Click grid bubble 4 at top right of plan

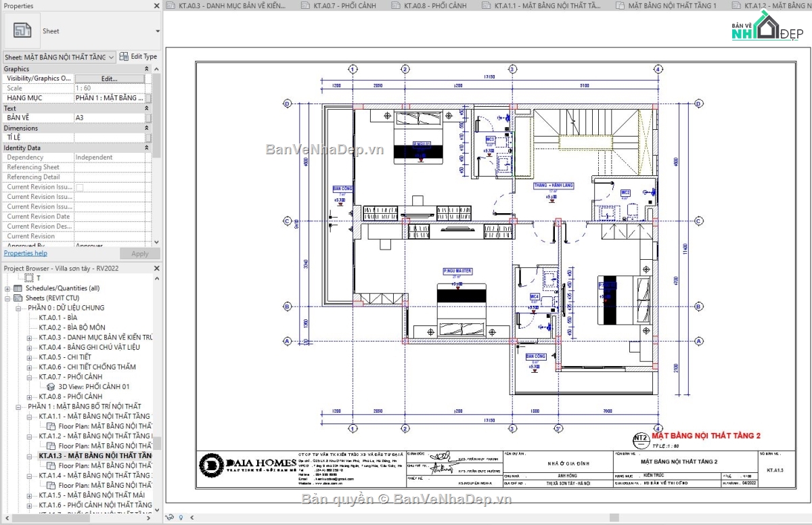[x=657, y=69]
